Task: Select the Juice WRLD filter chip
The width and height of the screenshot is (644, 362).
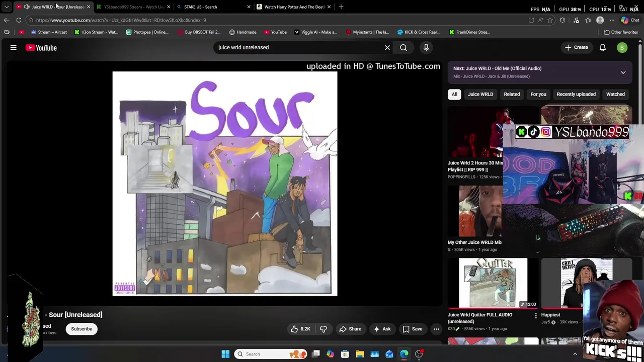Action: [x=480, y=95]
